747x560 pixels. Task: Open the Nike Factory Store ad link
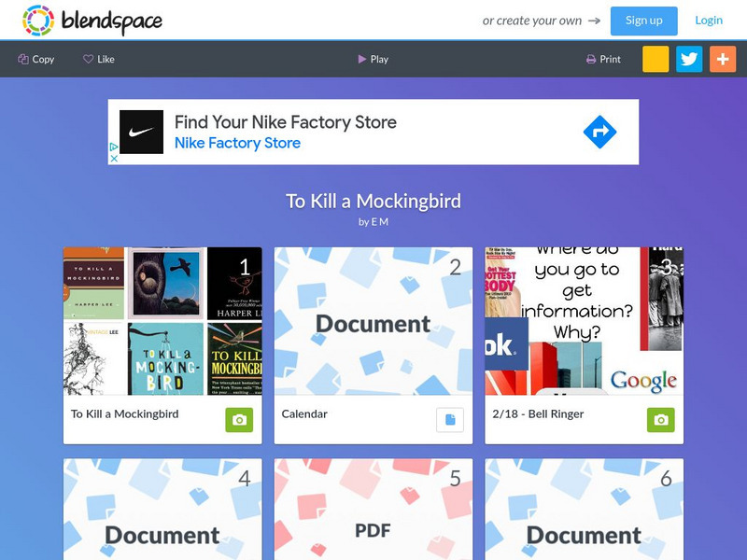[237, 143]
